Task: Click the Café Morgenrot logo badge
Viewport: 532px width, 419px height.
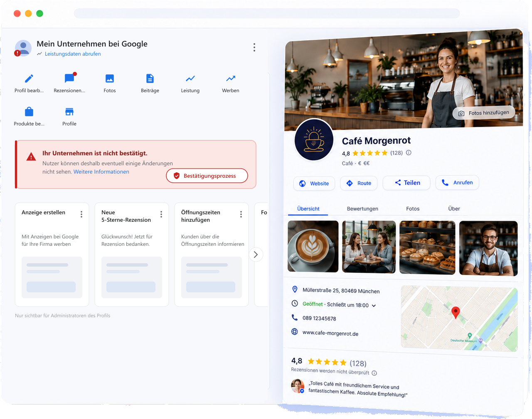Action: click(314, 140)
